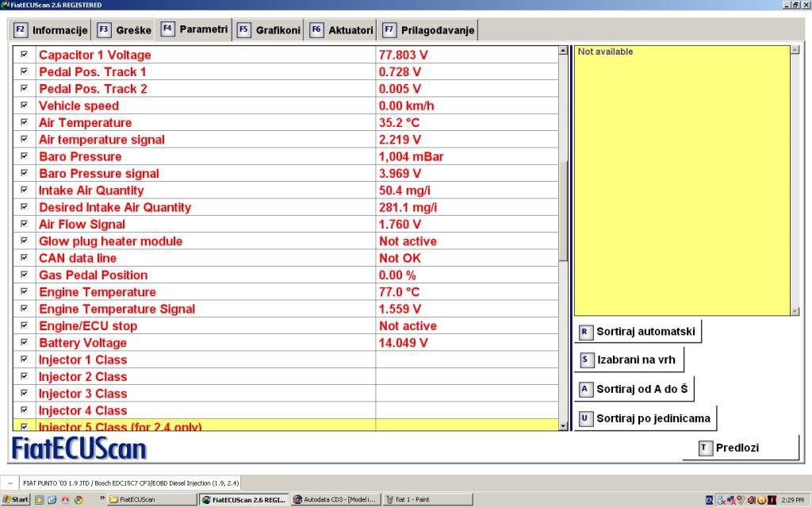This screenshot has width=812, height=508.
Task: Click the parameter list scrollbar thumb
Action: [x=564, y=211]
